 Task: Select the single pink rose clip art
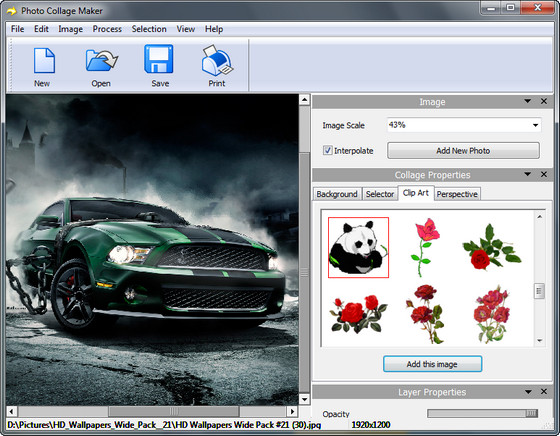[x=425, y=247]
